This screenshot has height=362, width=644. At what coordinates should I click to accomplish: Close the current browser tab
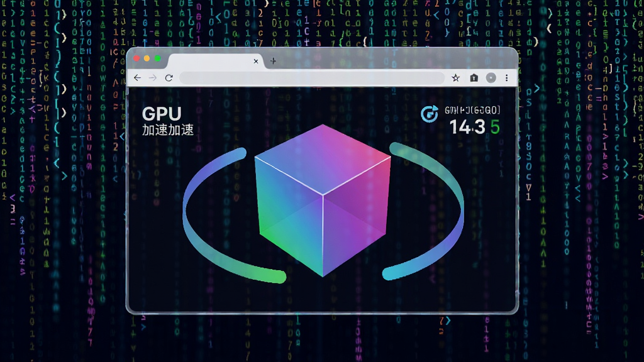point(256,61)
